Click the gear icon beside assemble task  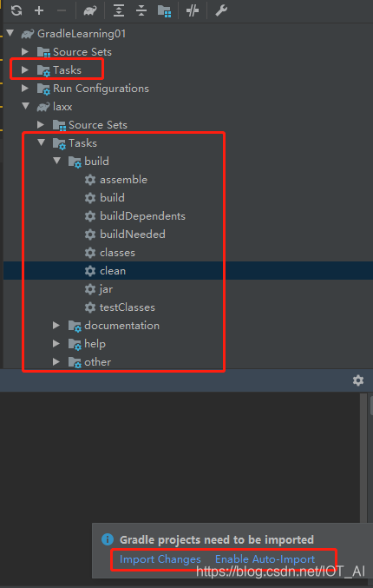click(x=90, y=180)
